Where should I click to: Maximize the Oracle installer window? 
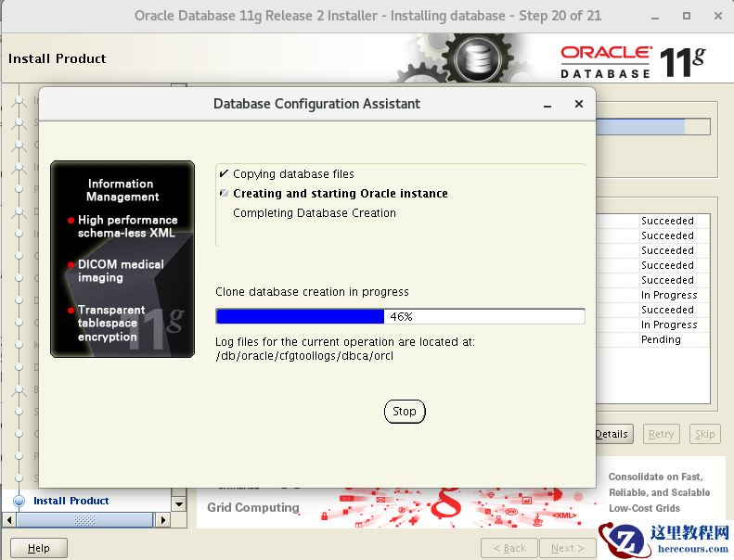pyautogui.click(x=687, y=16)
